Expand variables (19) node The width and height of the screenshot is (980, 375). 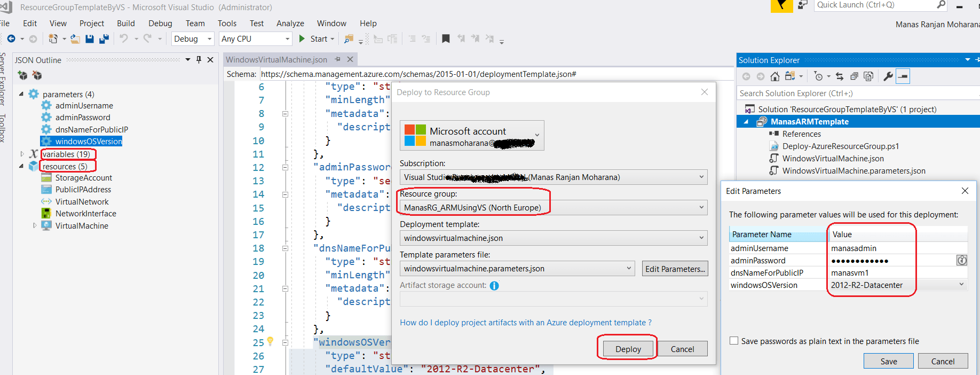coord(21,154)
